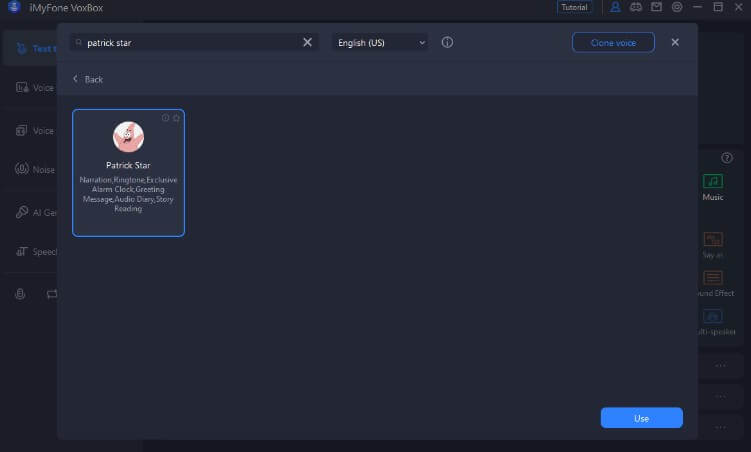Click the loop convert icon in sidebar
Viewport: 751px width, 452px height.
pos(52,294)
